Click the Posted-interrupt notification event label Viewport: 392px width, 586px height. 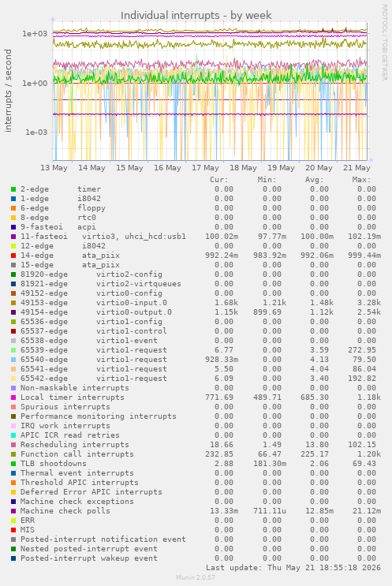[x=103, y=539]
